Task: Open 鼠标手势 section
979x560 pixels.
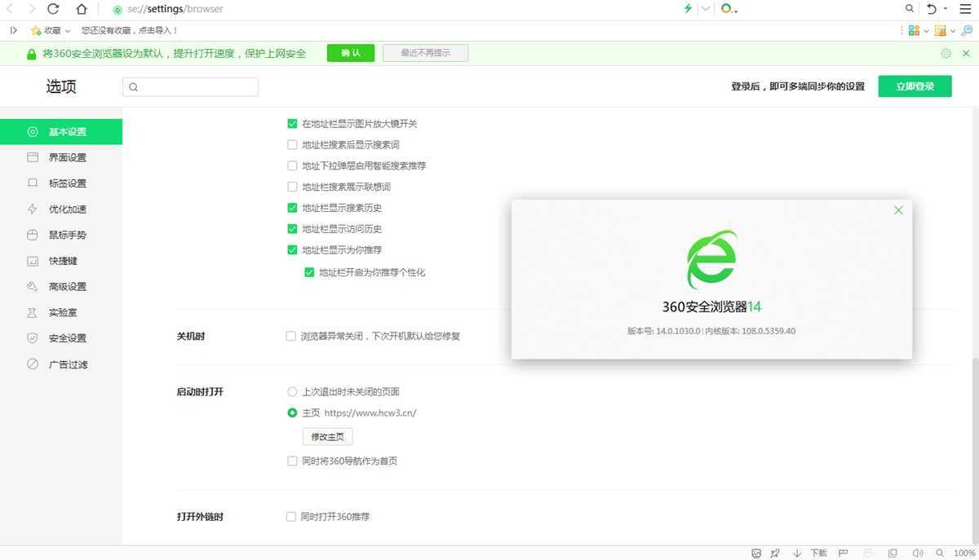Action: point(61,235)
